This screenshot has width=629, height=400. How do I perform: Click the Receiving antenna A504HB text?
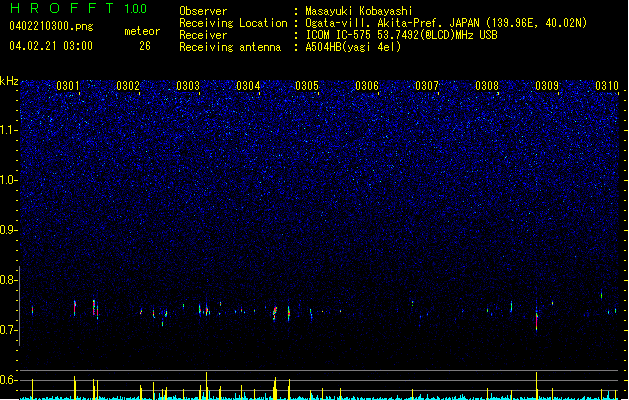353,47
